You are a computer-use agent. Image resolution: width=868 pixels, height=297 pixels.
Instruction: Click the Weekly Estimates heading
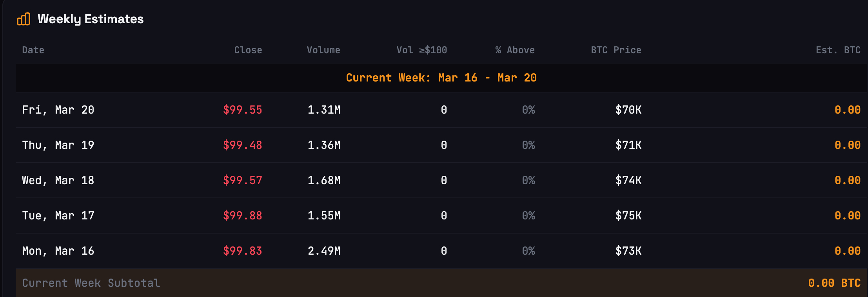pyautogui.click(x=91, y=19)
